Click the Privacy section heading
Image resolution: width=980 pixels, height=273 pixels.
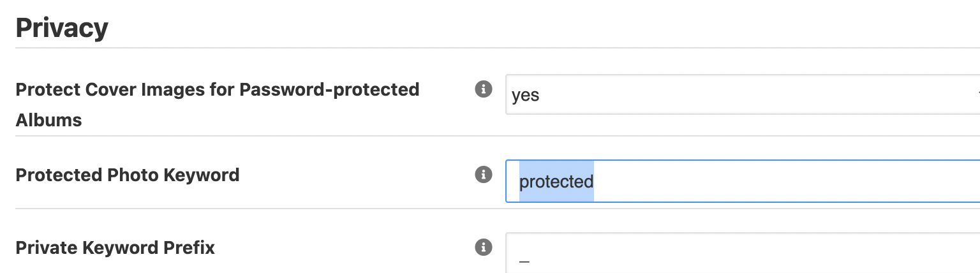(61, 28)
